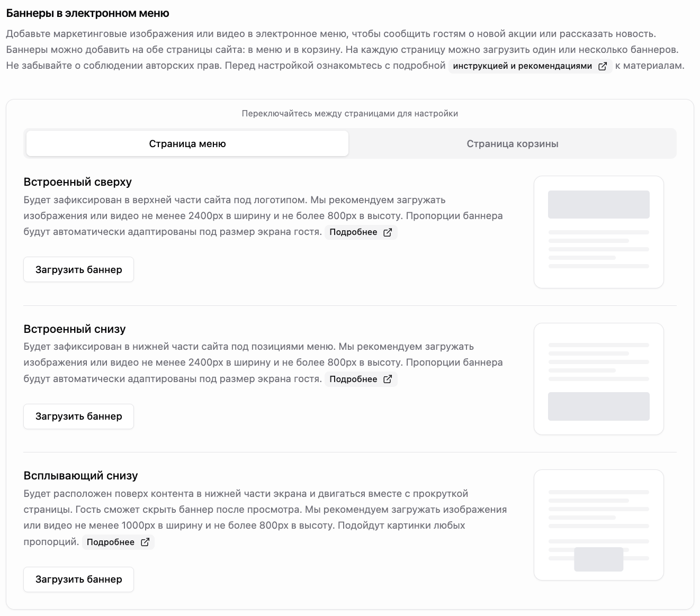The width and height of the screenshot is (700, 616).
Task: Click external icon beside 'Подробнее' in Всплывающий снизу
Action: click(145, 542)
